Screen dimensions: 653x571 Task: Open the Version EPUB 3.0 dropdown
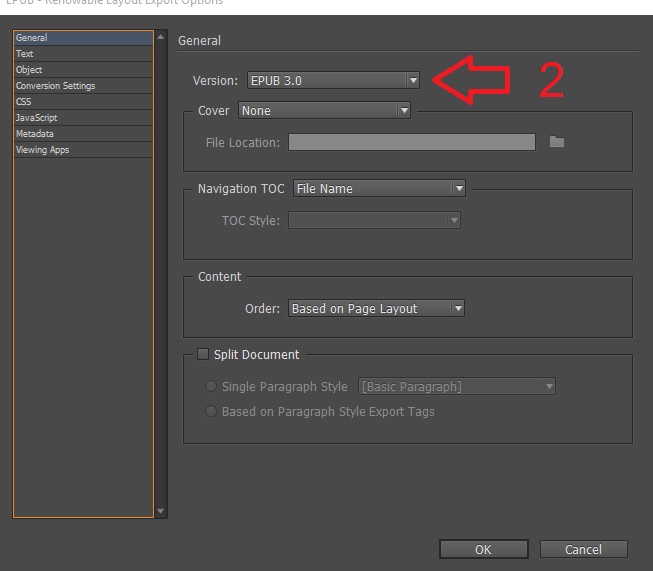[x=333, y=80]
